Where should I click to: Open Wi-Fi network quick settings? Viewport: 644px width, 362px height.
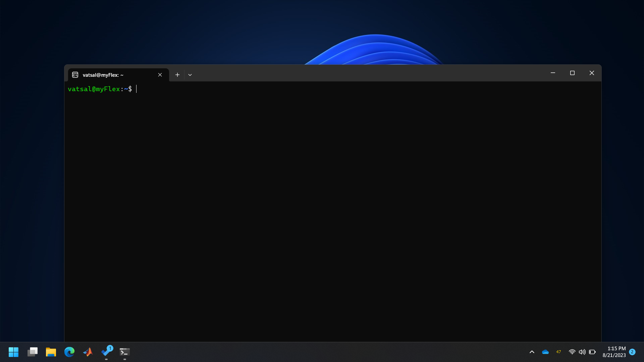572,352
